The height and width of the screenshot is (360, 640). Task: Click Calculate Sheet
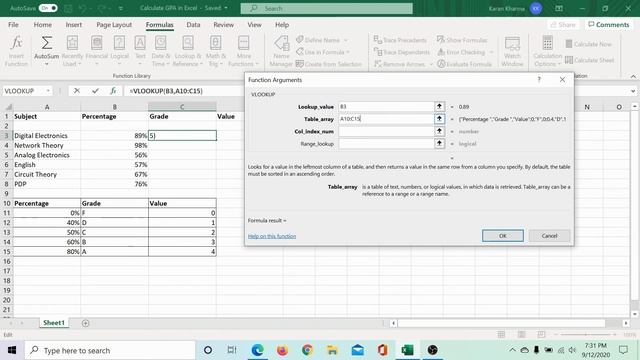[589, 60]
